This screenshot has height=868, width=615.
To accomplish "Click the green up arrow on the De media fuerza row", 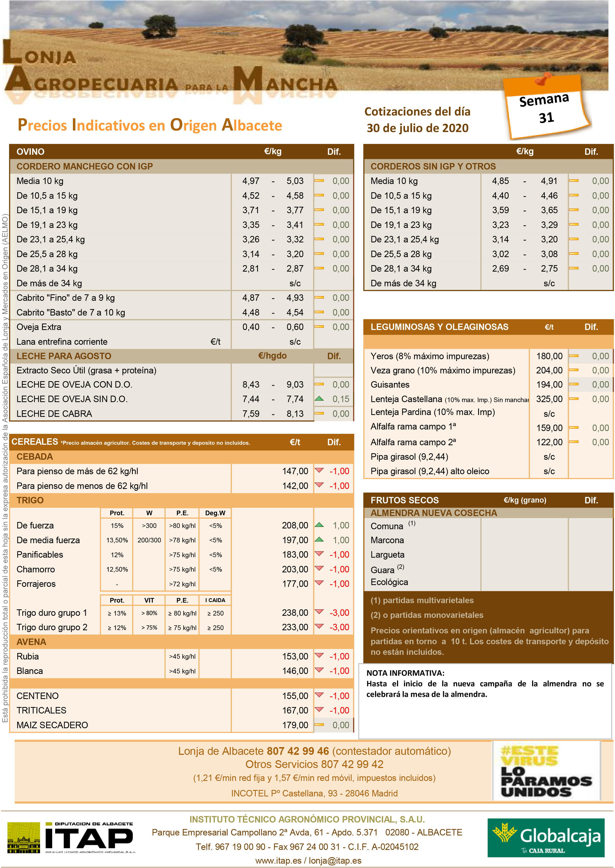I will (x=319, y=540).
